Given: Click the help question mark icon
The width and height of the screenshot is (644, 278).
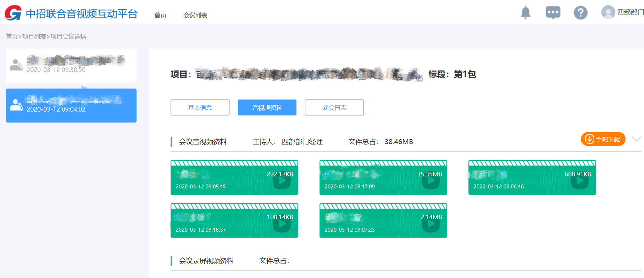Looking at the screenshot, I should 581,13.
